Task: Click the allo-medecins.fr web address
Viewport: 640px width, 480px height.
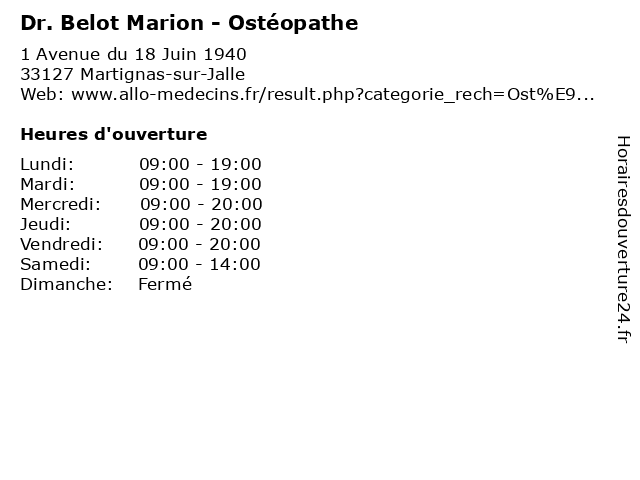Action: (333, 95)
